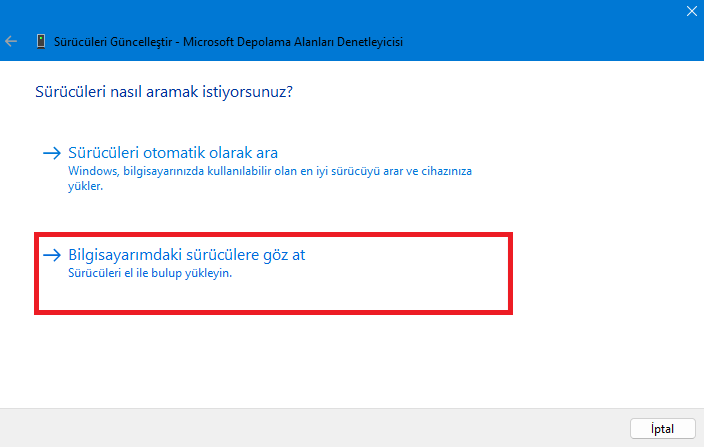Close the driver update dialog

(691, 11)
